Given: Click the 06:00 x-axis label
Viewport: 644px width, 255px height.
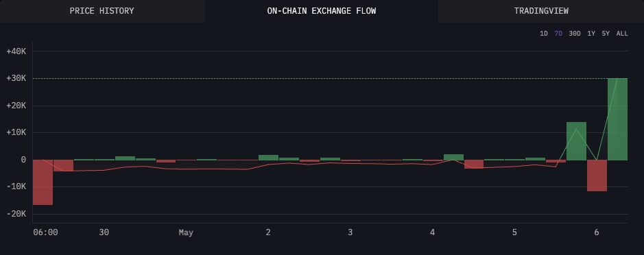Looking at the screenshot, I should click(x=45, y=232).
